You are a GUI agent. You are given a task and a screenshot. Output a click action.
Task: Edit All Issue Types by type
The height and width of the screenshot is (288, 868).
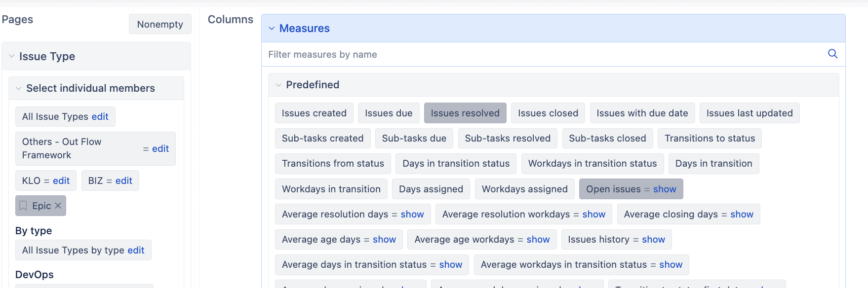pyautogui.click(x=136, y=250)
